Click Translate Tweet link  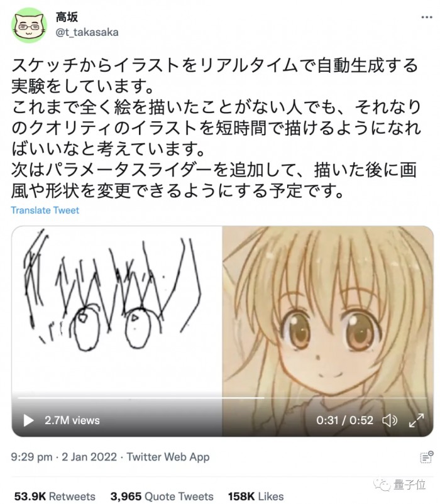(45, 211)
